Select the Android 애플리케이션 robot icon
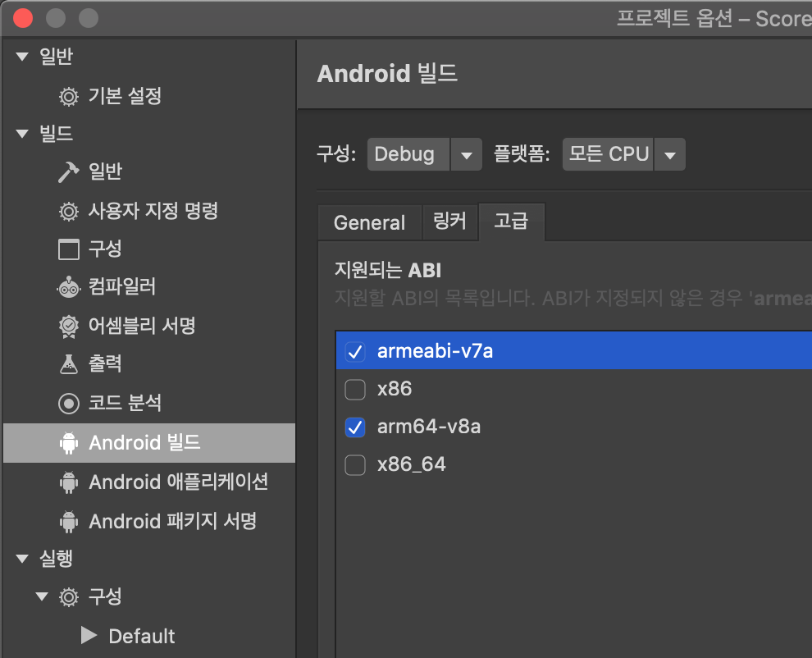812x658 pixels. pyautogui.click(x=69, y=482)
